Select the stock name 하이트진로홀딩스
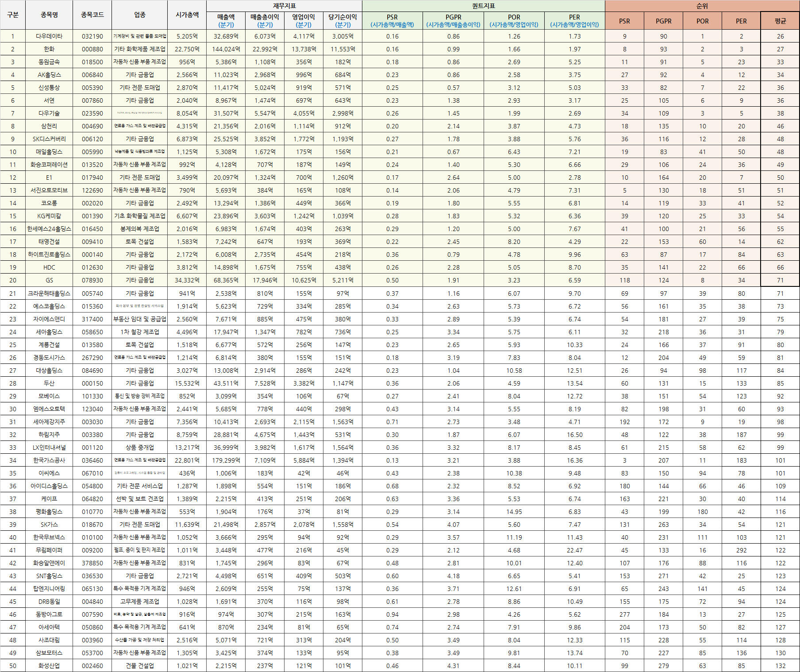The height and width of the screenshot is (672, 800). pyautogui.click(x=49, y=255)
